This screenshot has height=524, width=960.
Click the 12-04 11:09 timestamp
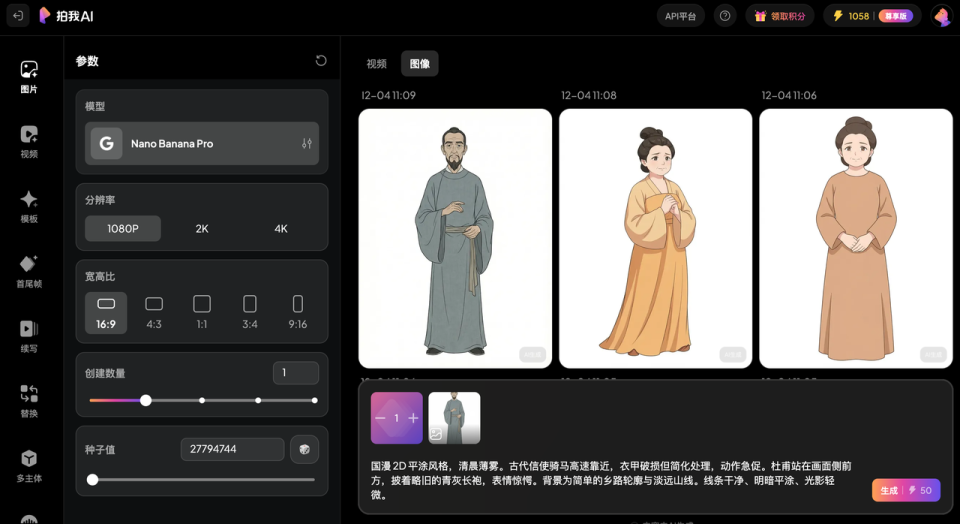pyautogui.click(x=388, y=95)
